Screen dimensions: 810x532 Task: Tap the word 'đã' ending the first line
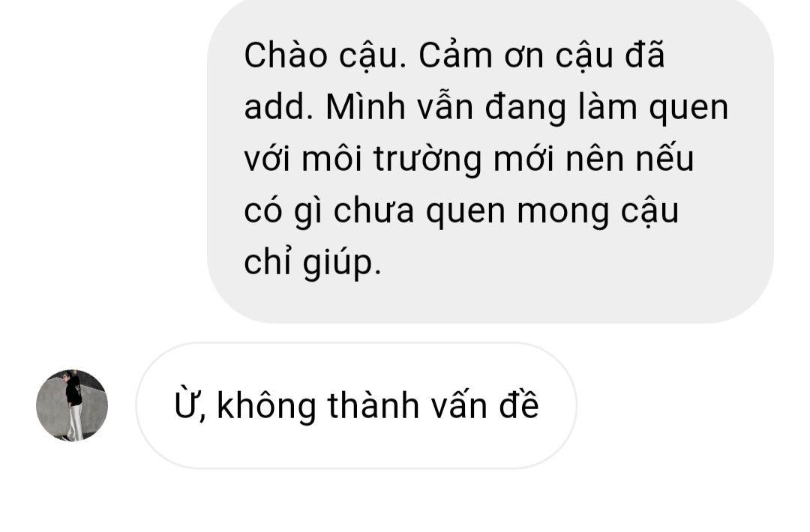[x=645, y=54]
